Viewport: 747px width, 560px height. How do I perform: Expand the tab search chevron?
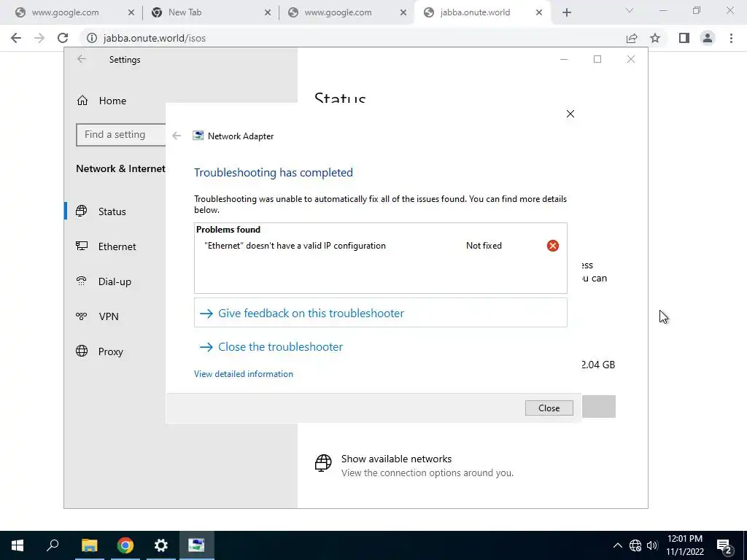pyautogui.click(x=630, y=10)
